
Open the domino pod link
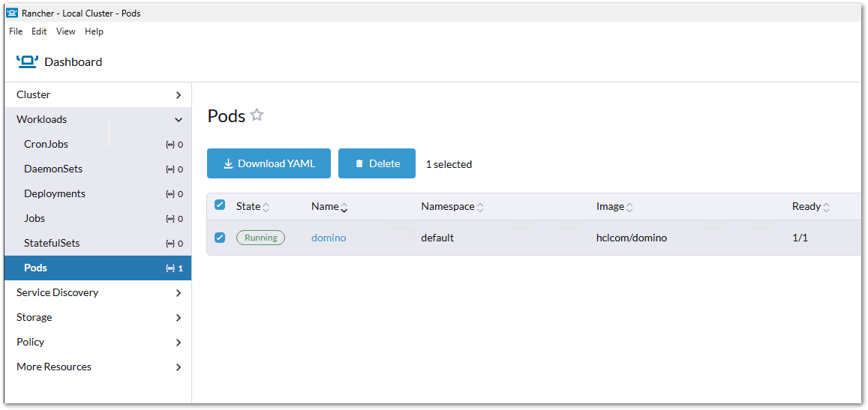coord(329,238)
